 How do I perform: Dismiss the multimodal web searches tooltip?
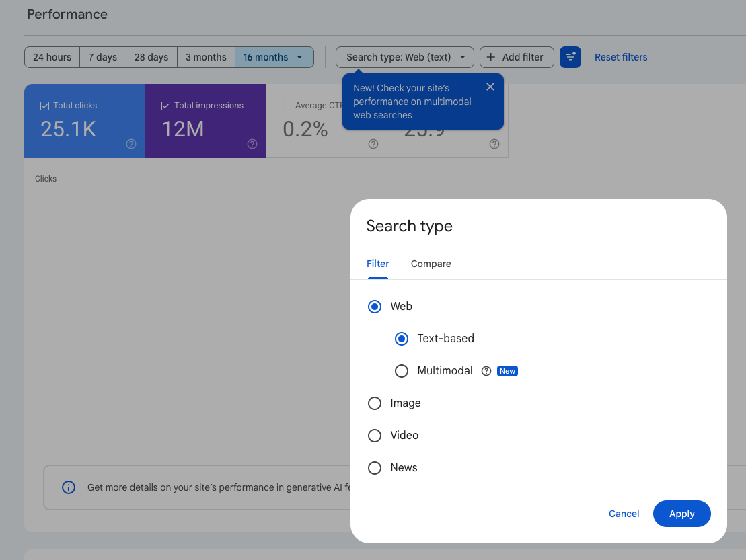click(x=490, y=87)
